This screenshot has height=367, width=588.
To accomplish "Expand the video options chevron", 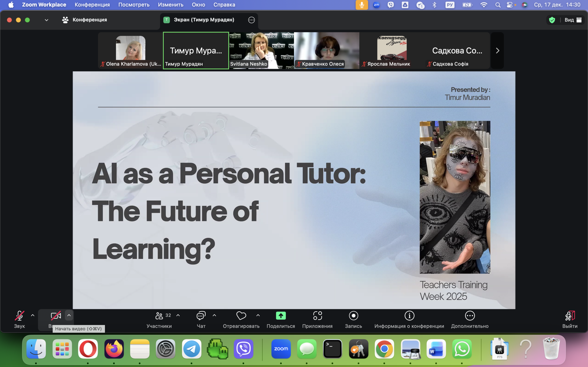I will (69, 315).
